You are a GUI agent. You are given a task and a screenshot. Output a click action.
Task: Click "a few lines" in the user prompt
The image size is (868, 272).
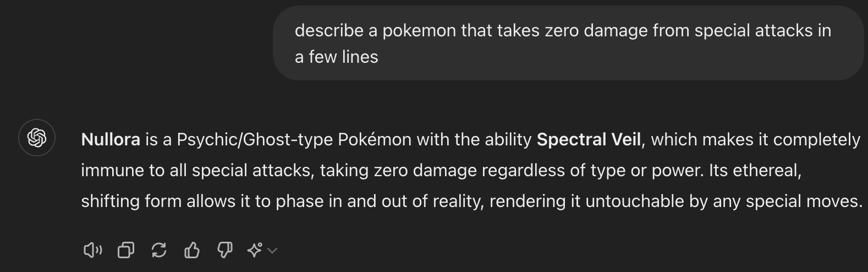337,57
